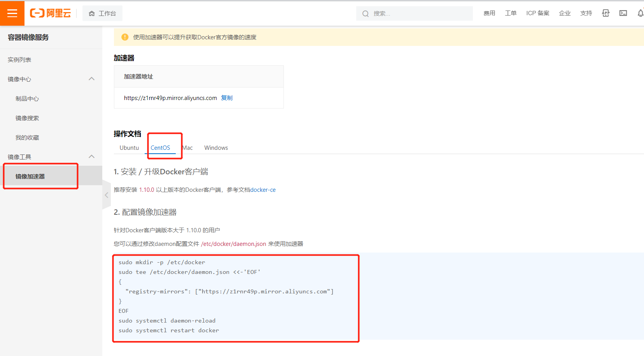The height and width of the screenshot is (356, 644).
Task: Click the 'sudo mkdir -p /etc/docker' line
Action: (162, 262)
